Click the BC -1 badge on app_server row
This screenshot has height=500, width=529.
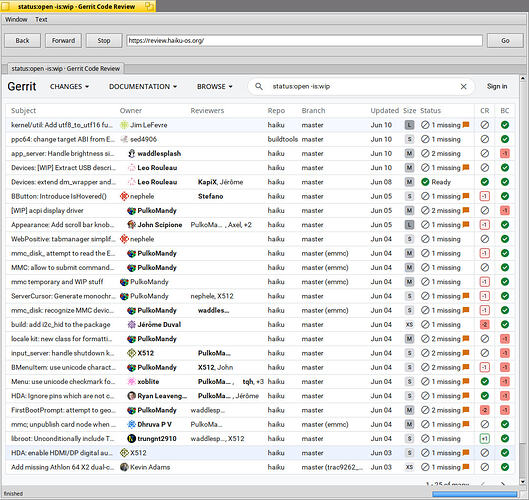pyautogui.click(x=505, y=154)
